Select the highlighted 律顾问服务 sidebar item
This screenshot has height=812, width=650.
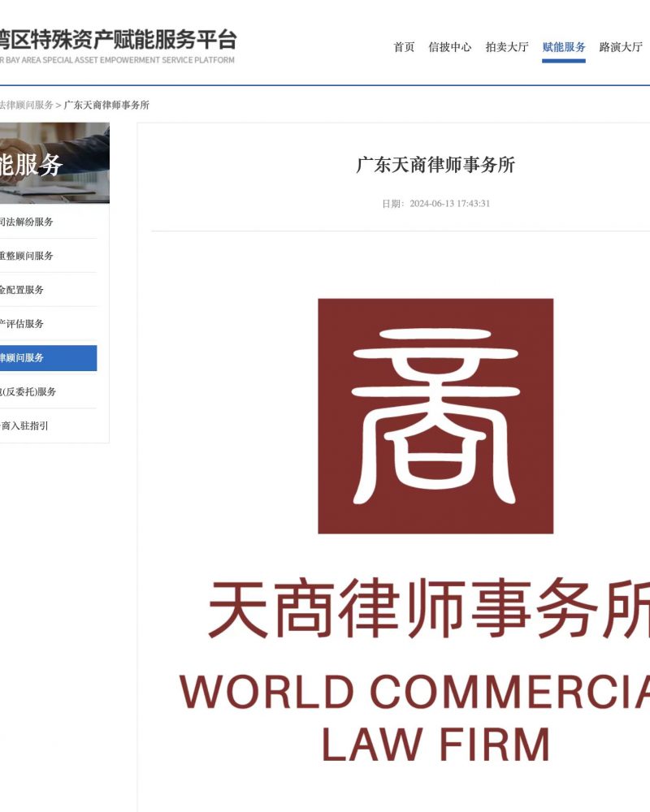tap(48, 358)
